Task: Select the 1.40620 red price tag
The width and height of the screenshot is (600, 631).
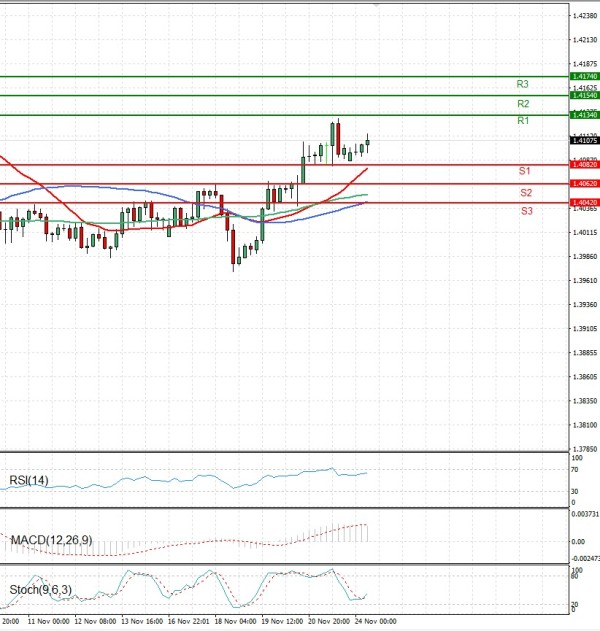Action: (584, 184)
